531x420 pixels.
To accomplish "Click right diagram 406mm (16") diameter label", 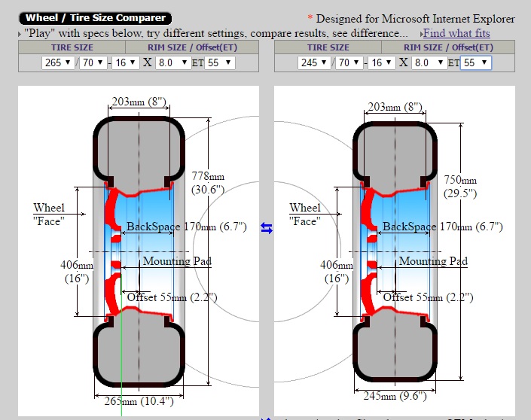I will click(337, 272).
